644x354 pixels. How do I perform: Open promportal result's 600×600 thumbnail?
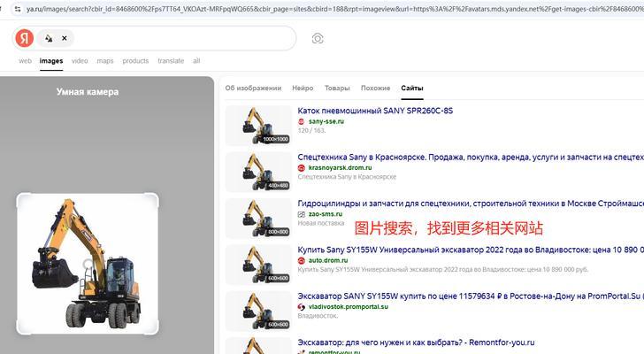pos(258,311)
